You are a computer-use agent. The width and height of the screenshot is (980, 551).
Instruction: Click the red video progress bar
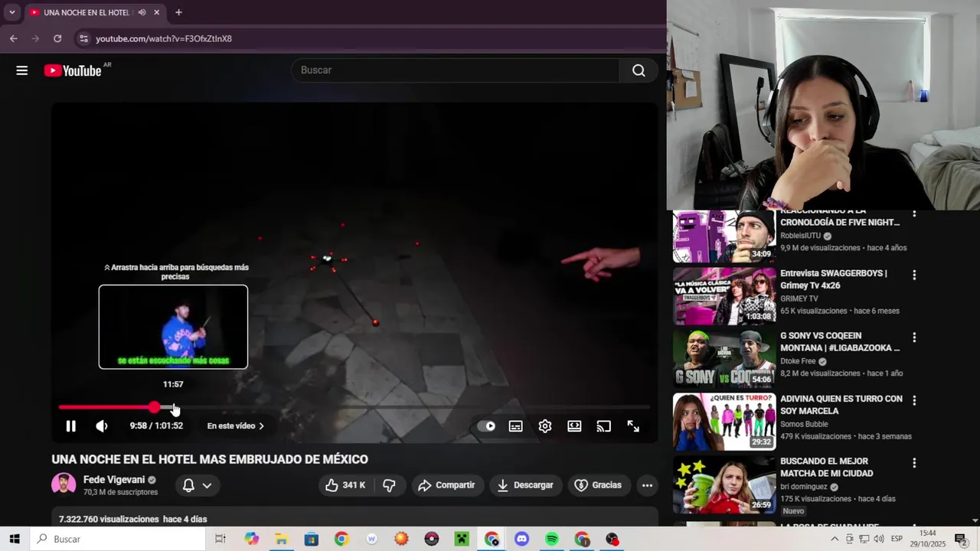point(107,407)
